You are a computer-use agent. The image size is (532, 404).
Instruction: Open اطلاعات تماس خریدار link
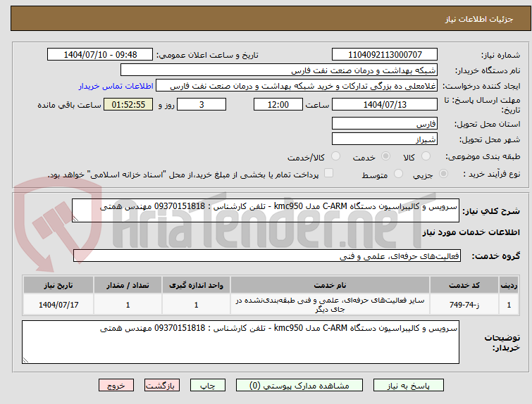(x=116, y=86)
